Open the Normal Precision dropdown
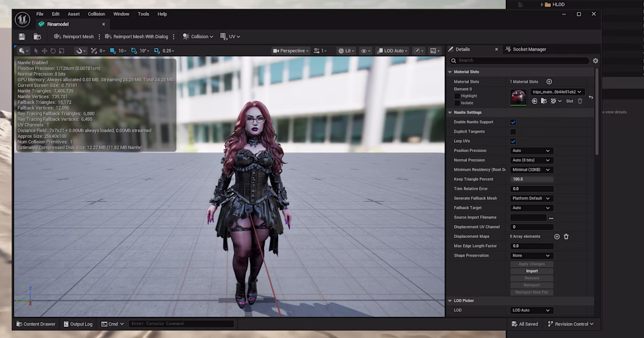The width and height of the screenshot is (644, 338). coord(531,160)
